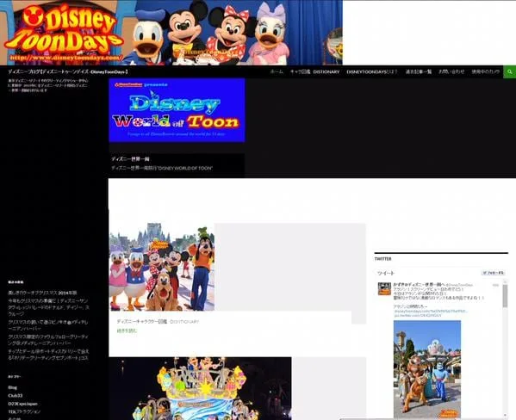Click the Disney World of Toon banner image

(177, 110)
